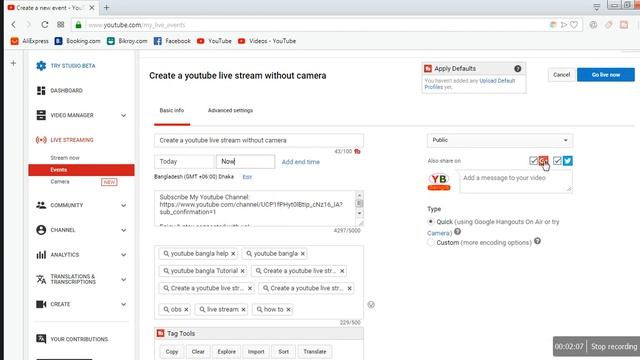The image size is (640, 360).
Task: Expand Translations & Transcriptions chevron
Action: (123, 280)
